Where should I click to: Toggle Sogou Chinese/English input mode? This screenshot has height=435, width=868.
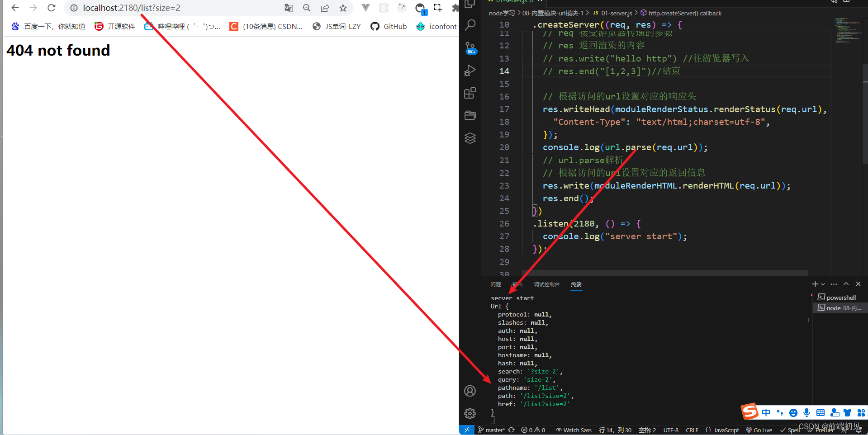(766, 412)
